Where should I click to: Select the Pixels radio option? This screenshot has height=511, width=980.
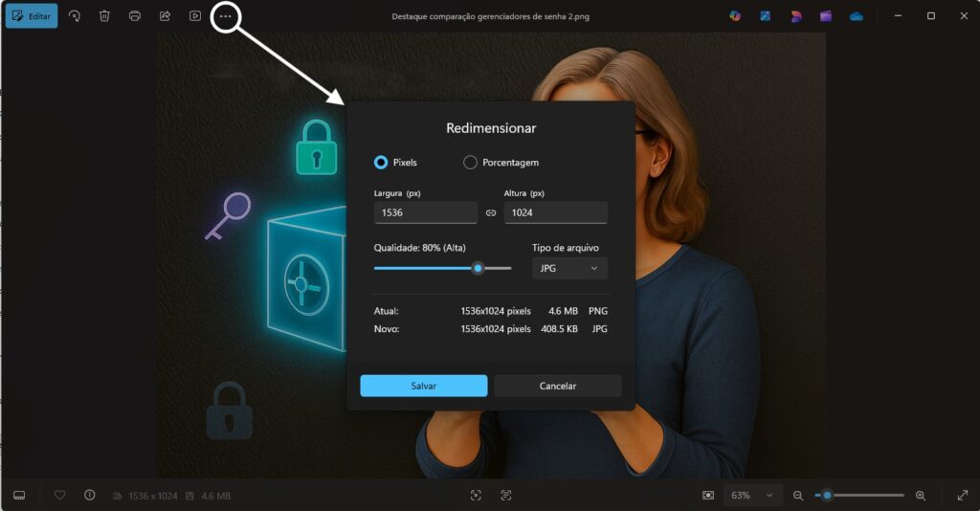pyautogui.click(x=381, y=163)
